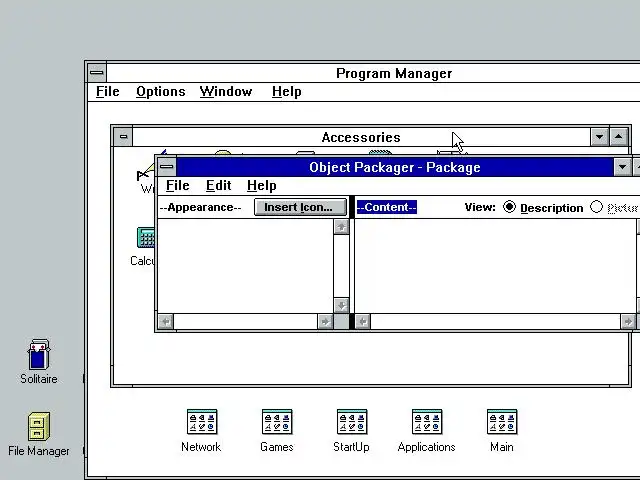Screen dimensions: 640x480
Task: Open Accessories window control menu box
Action: (123, 137)
